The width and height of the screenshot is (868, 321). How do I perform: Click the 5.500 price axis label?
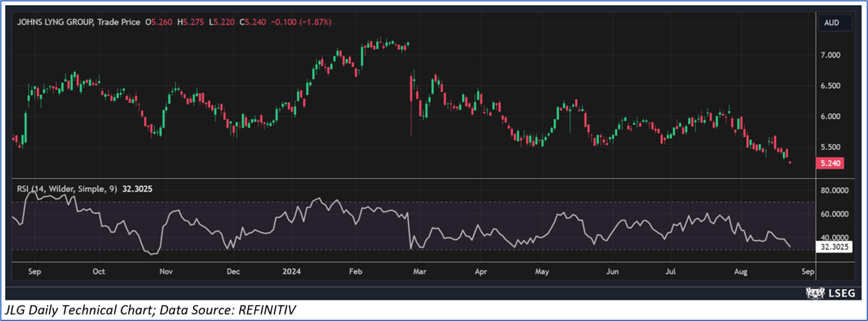point(830,147)
